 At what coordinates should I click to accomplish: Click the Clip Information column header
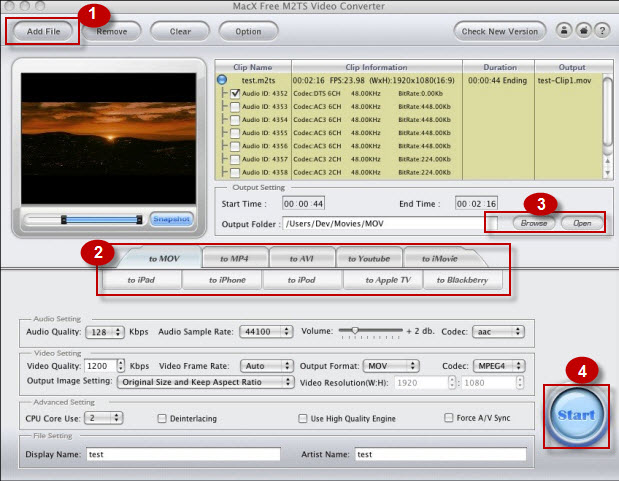(x=377, y=67)
